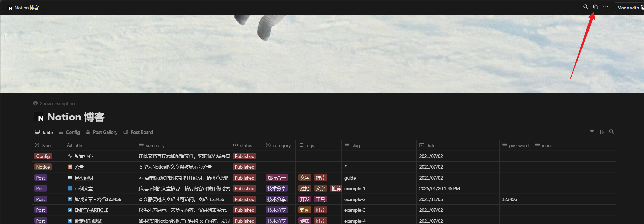644x224 pixels.
Task: Click the guide slug cell
Action: click(x=379, y=178)
